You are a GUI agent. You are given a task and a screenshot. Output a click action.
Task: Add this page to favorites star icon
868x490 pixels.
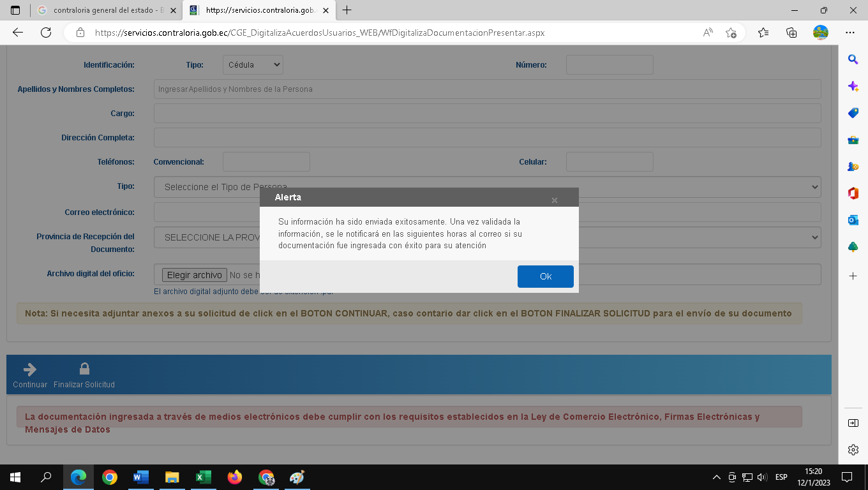tap(731, 33)
